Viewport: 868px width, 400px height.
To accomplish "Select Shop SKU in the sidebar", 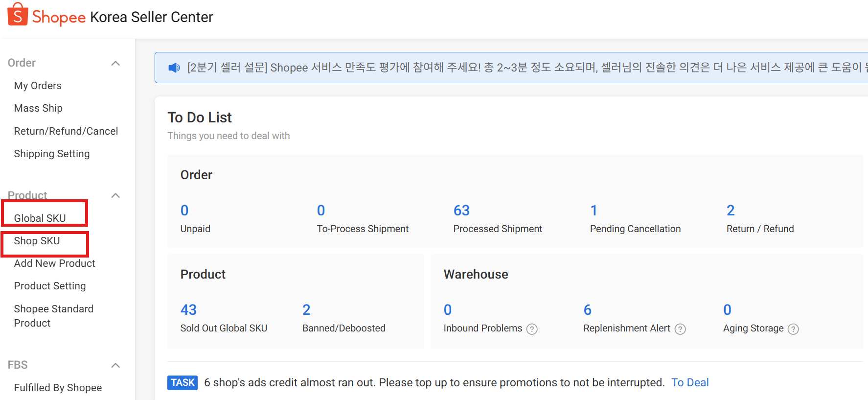I will click(x=37, y=241).
